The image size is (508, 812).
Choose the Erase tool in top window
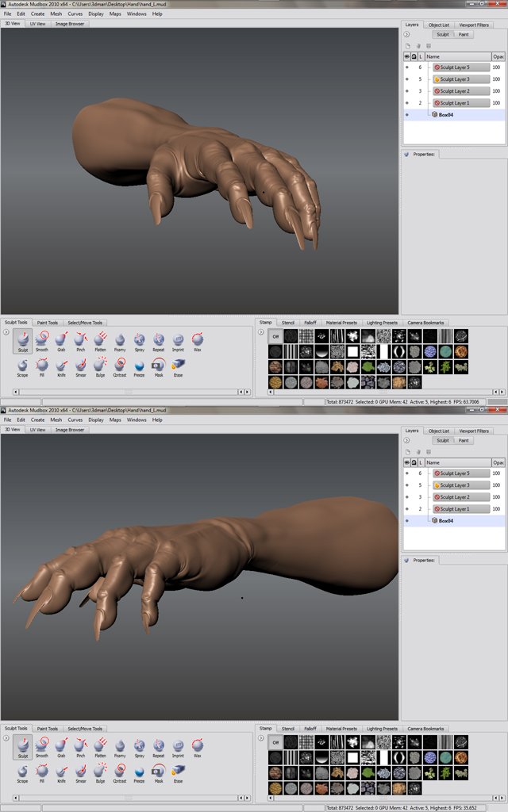tap(178, 366)
